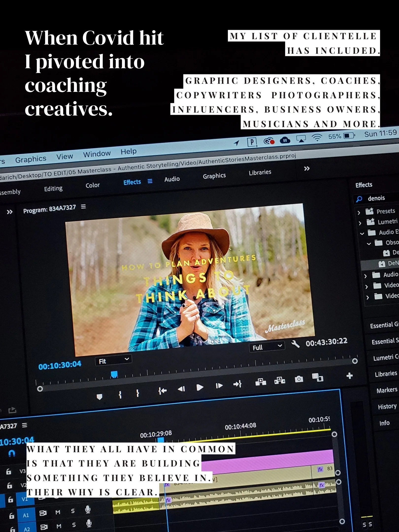Click the location arrow menu bar icon

coord(236,143)
